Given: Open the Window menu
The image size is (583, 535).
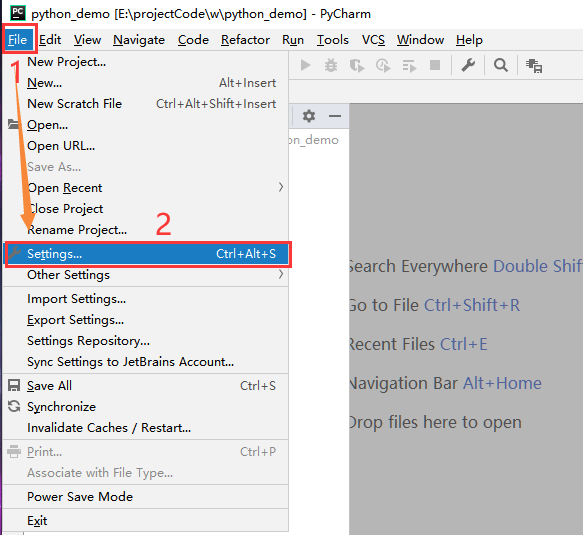Looking at the screenshot, I should (x=421, y=40).
